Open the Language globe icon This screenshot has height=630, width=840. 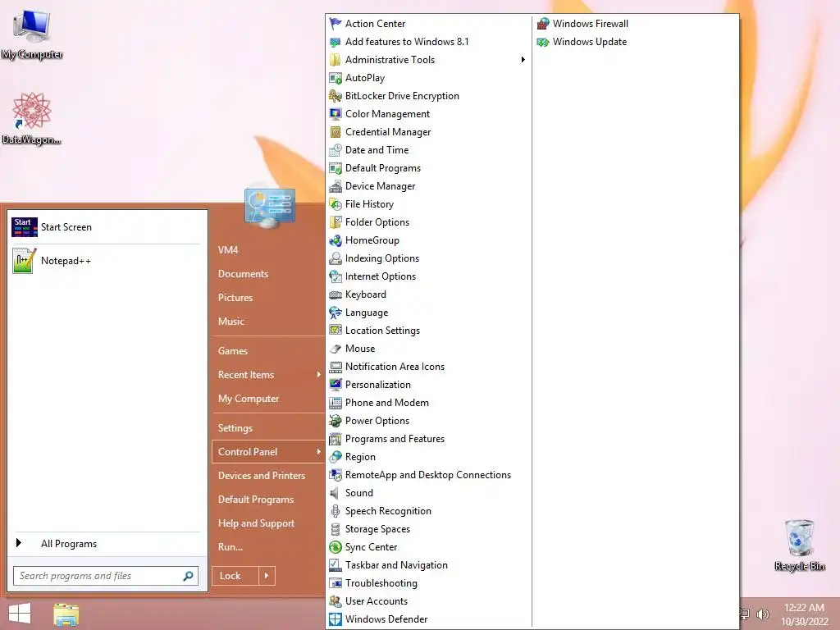[336, 313]
